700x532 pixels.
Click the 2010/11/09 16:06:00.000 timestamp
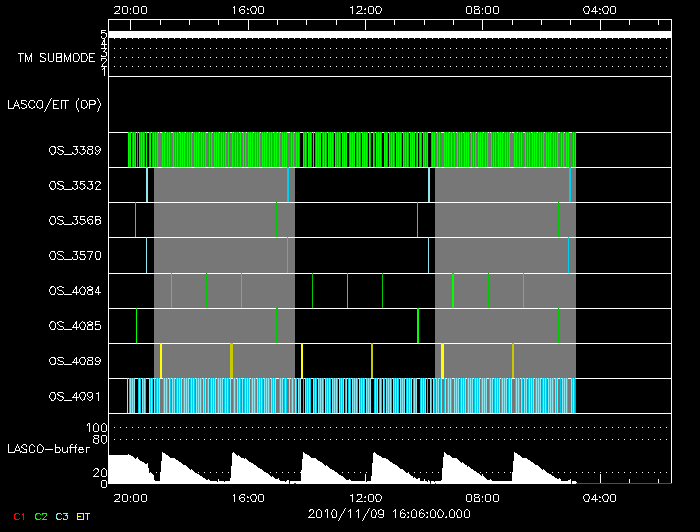[x=389, y=514]
